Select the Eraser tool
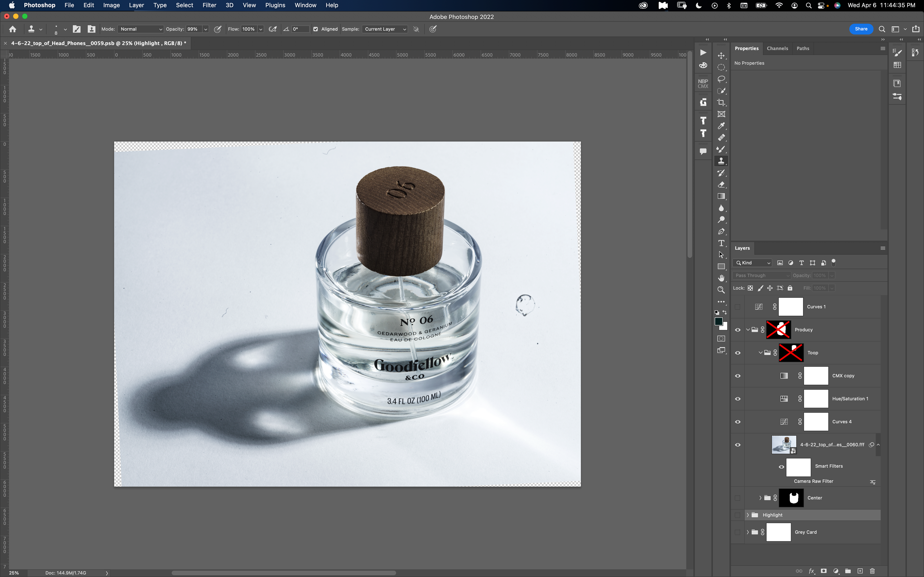This screenshot has height=577, width=924. click(x=721, y=185)
